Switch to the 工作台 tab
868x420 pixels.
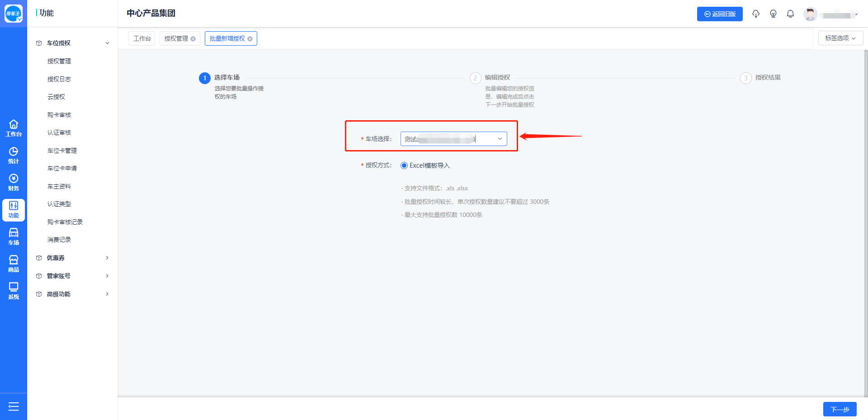pyautogui.click(x=142, y=38)
